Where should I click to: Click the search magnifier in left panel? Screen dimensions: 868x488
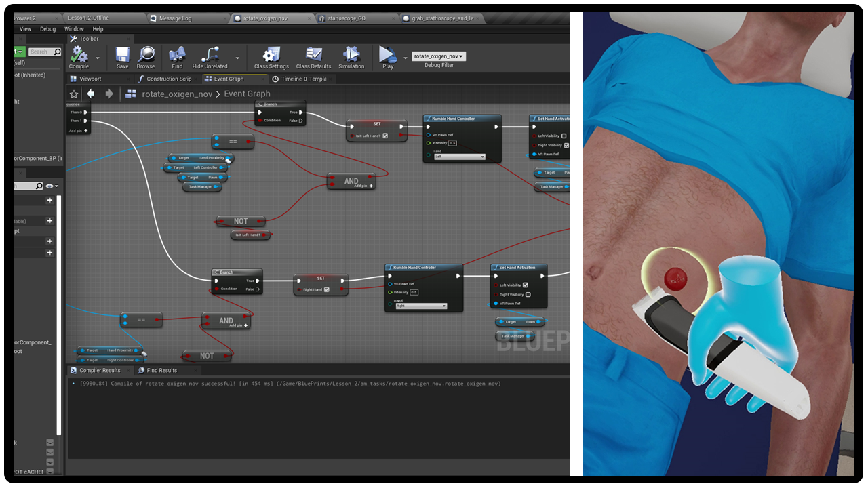point(57,52)
